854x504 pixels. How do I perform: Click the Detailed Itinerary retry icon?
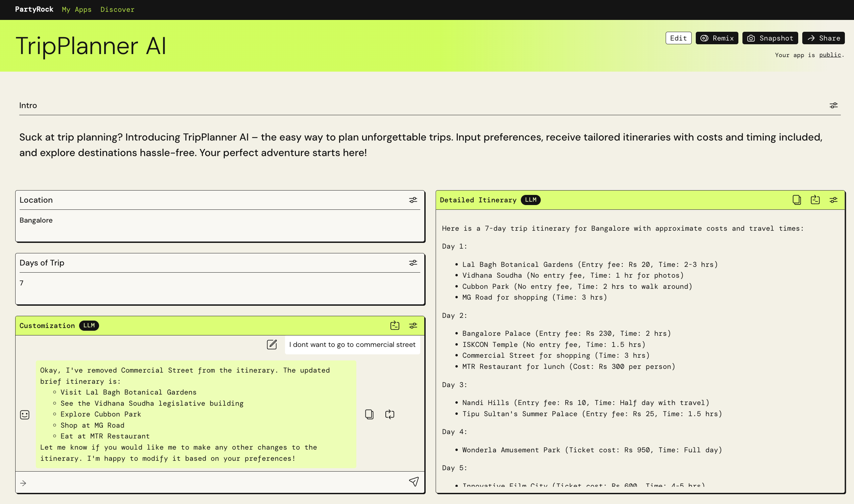[x=815, y=200]
